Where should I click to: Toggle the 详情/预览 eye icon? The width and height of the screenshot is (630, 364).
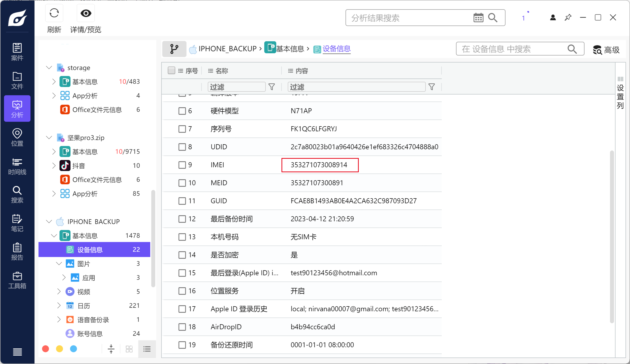(86, 13)
